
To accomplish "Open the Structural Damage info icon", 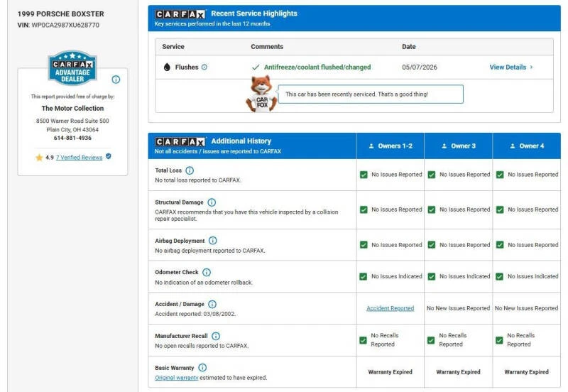I will 212,202.
